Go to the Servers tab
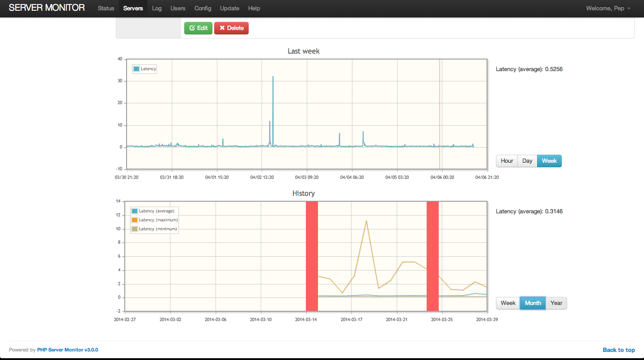Viewport: 644px width, 360px height. (x=133, y=8)
